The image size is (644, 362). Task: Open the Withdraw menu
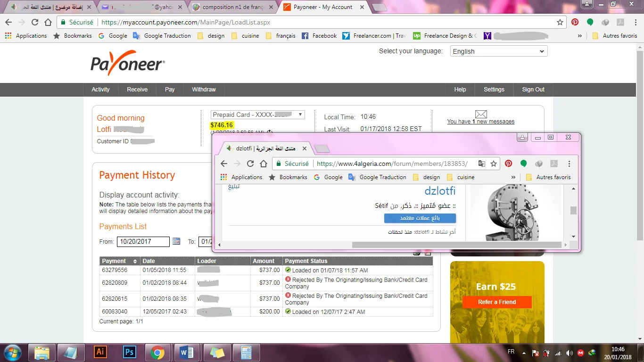(204, 90)
